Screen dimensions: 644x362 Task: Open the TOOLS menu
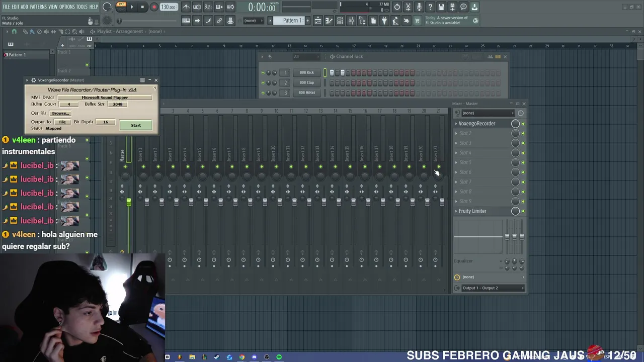point(82,7)
